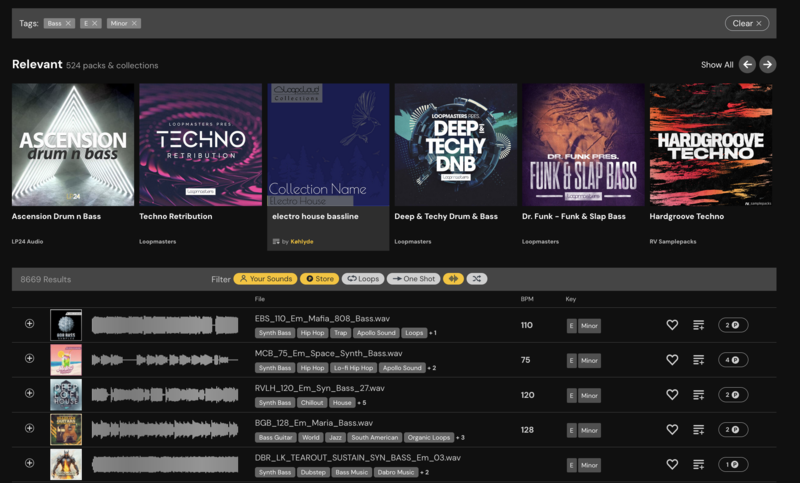Add DBR_LK_TEAROUT_SUSTAIN_SYN_BASS with plus icon

tap(30, 463)
